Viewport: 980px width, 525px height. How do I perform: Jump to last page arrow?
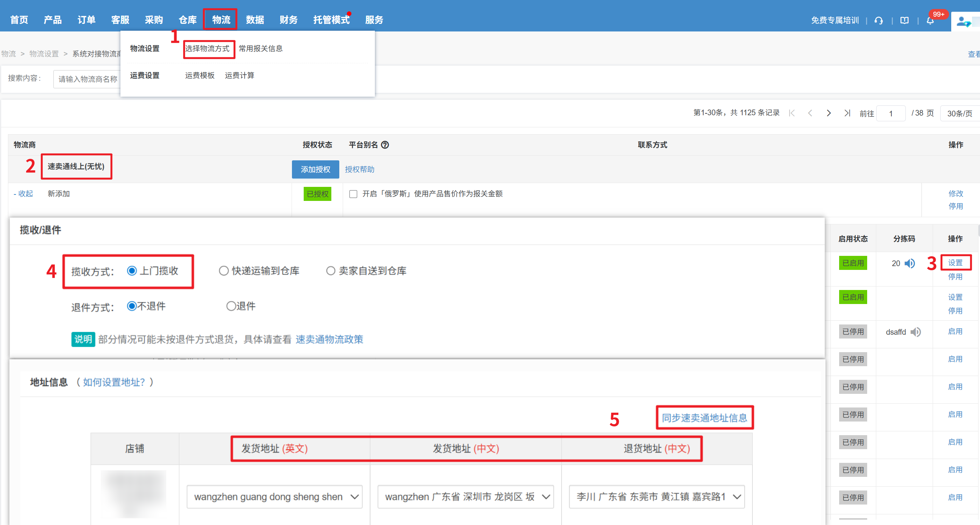click(847, 113)
